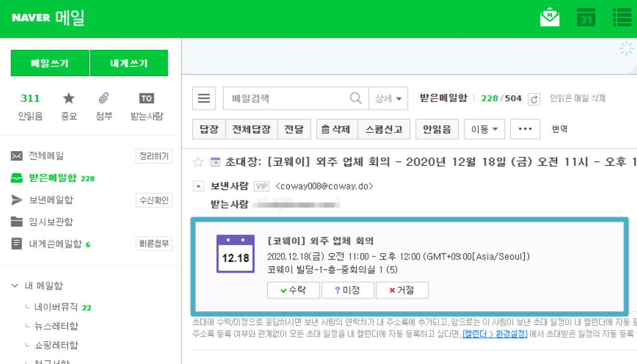Click 안읽은 메일 삭제 link
637x364 pixels.
click(x=577, y=98)
